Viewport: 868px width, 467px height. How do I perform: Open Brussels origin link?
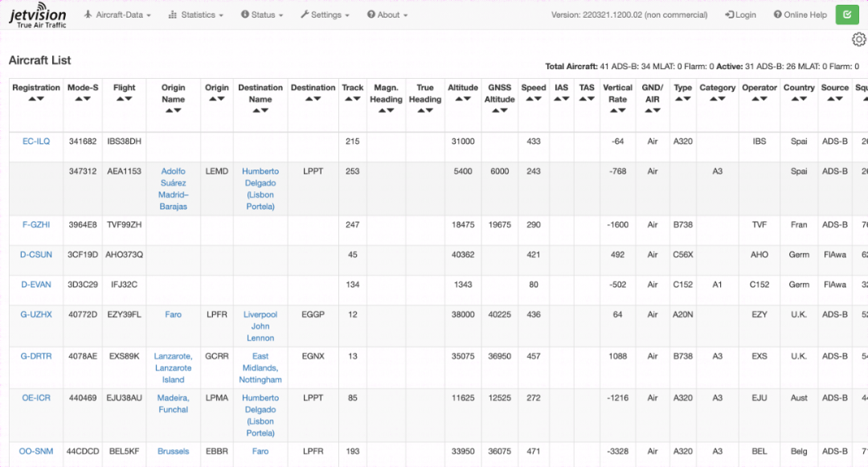(x=174, y=451)
